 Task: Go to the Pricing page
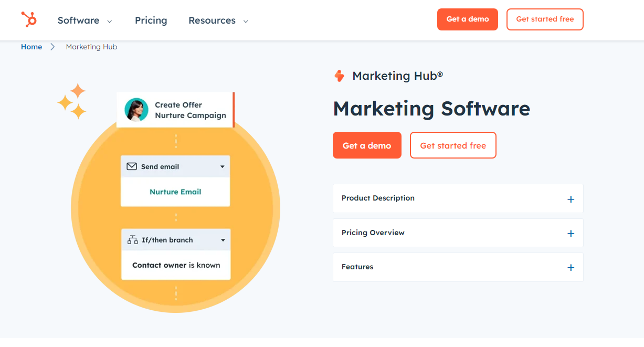point(151,20)
